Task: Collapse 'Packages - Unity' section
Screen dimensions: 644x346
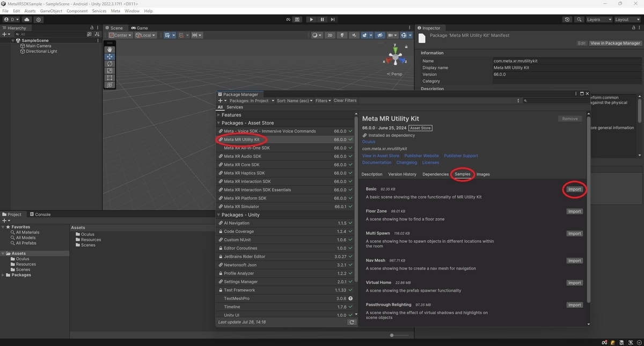Action: point(219,215)
